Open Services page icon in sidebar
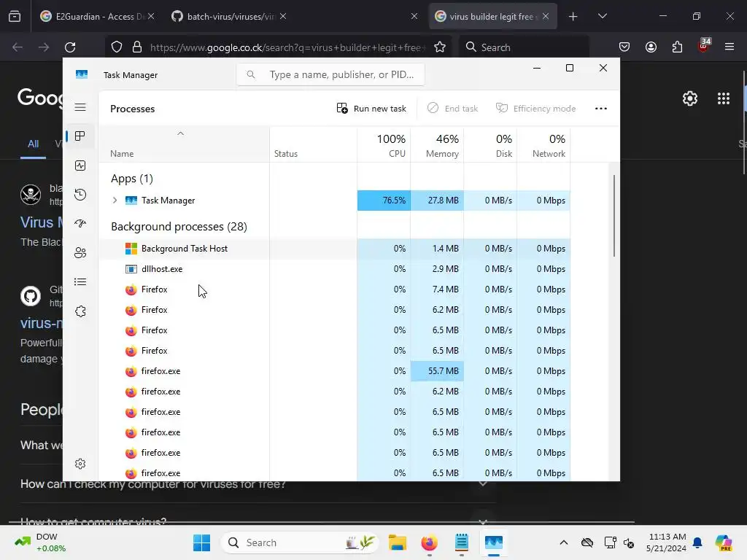The image size is (747, 560). click(80, 311)
